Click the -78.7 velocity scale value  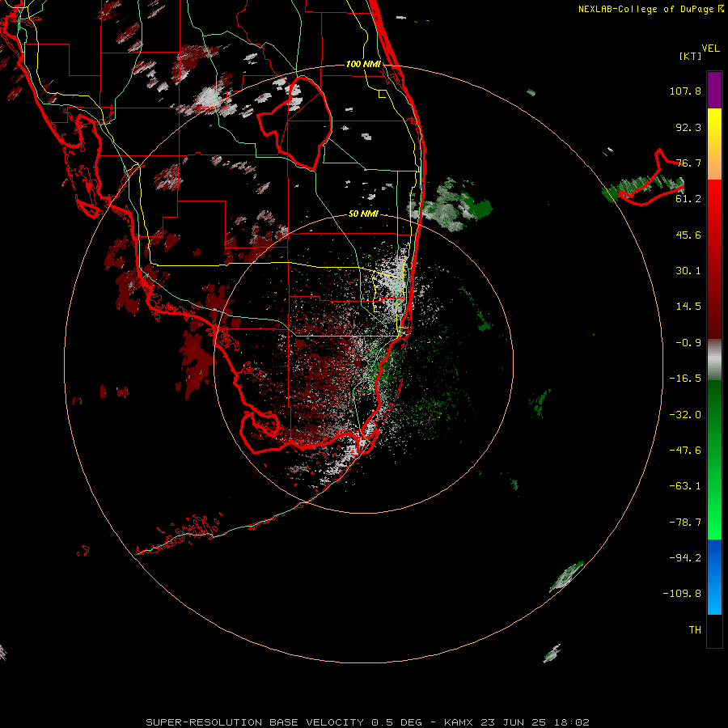point(685,523)
